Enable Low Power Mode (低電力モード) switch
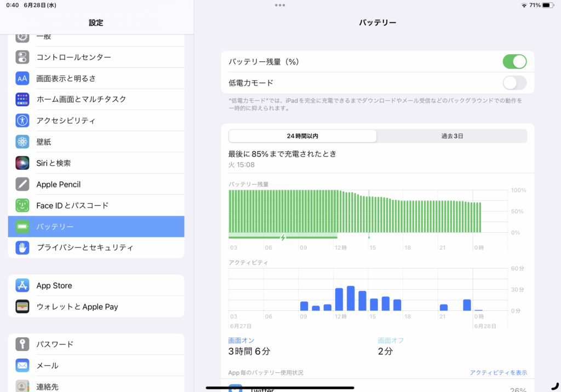The height and width of the screenshot is (392, 561). 514,83
